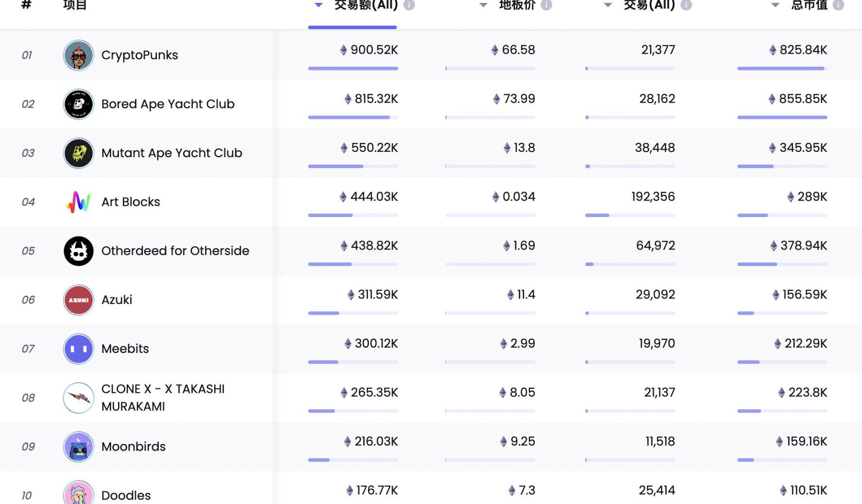Click the Mutant Ape Yacht Club icon
This screenshot has width=862, height=504.
(78, 153)
